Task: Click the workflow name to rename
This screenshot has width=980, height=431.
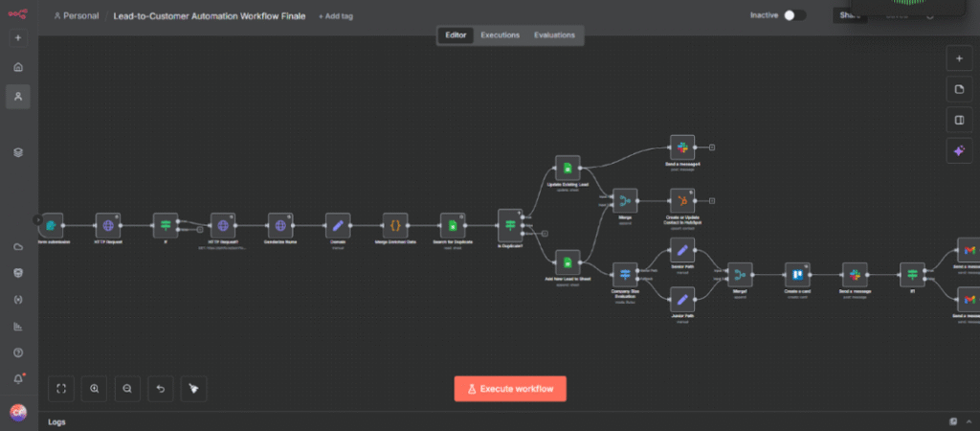Action: [x=209, y=16]
